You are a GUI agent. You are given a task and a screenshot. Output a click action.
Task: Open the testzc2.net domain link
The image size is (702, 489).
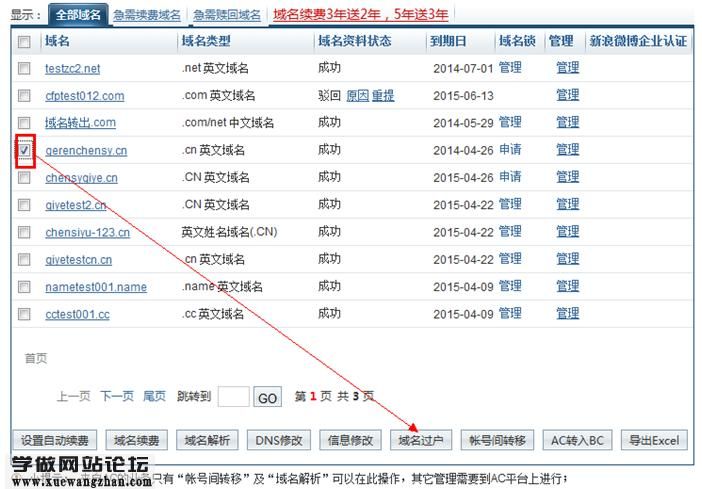pos(73,69)
